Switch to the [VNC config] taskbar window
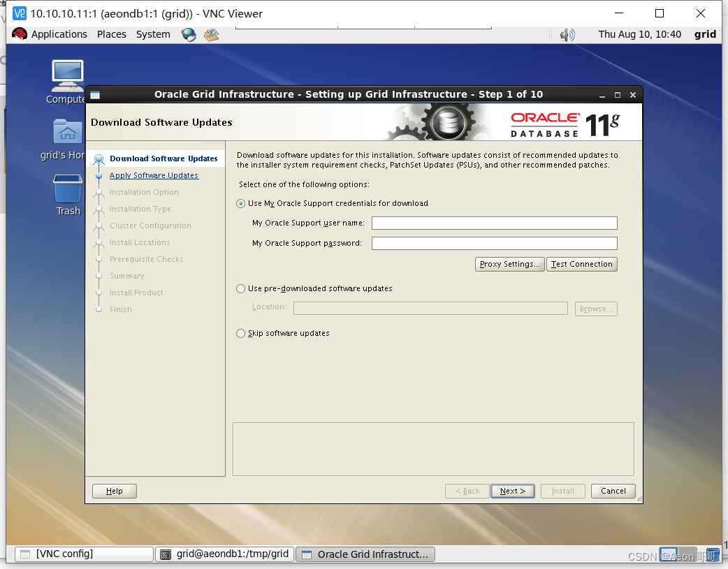728x569 pixels. pyautogui.click(x=83, y=554)
